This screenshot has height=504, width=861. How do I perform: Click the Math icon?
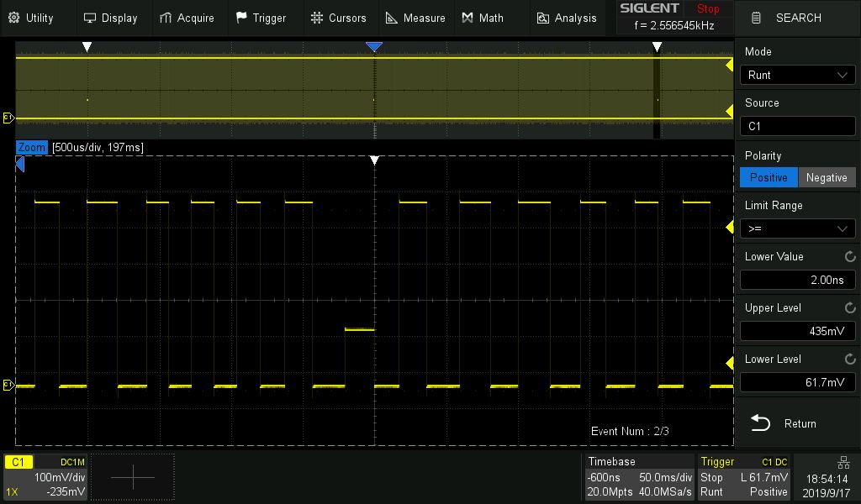pos(467,18)
